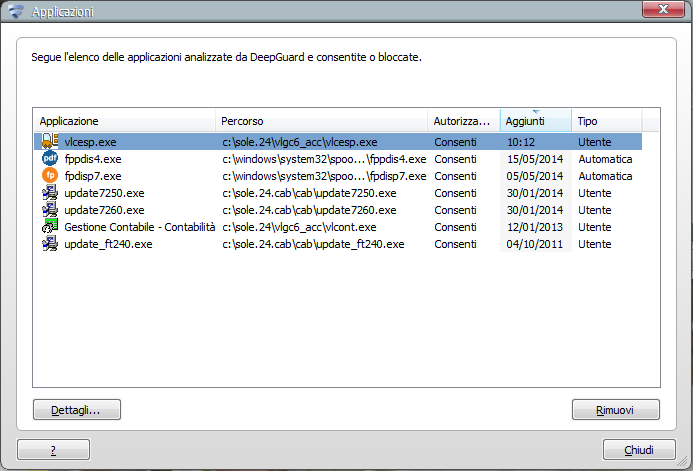This screenshot has height=471, width=693.
Task: Sort list by Percorso column header
Action: click(322, 121)
